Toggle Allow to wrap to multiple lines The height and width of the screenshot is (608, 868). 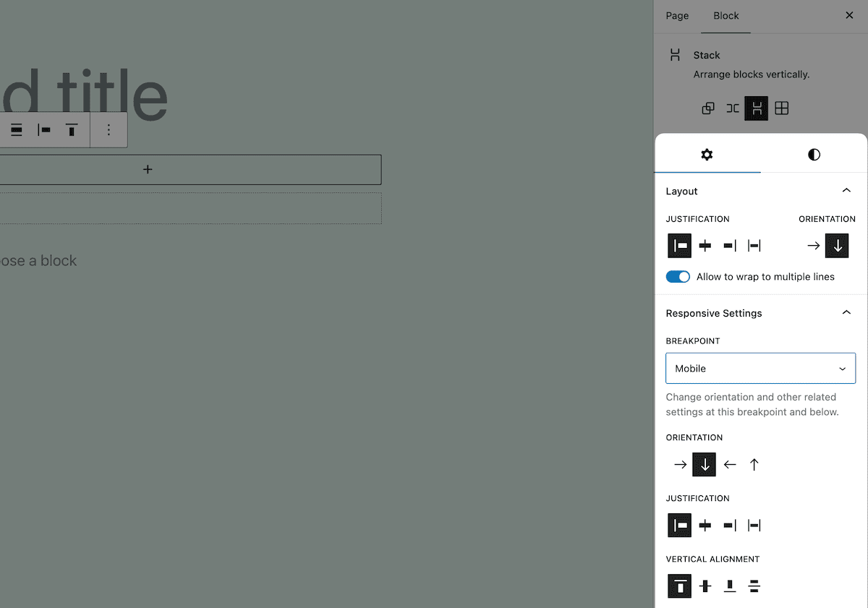pyautogui.click(x=678, y=277)
